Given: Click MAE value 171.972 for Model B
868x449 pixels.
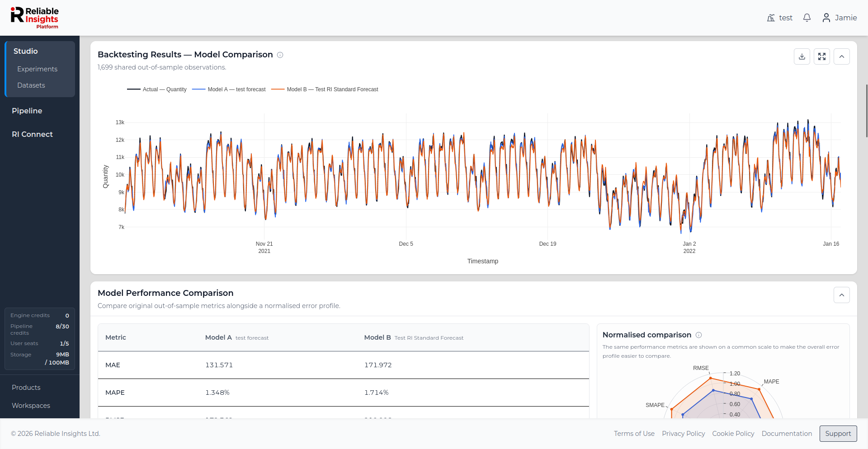Looking at the screenshot, I should tap(378, 365).
